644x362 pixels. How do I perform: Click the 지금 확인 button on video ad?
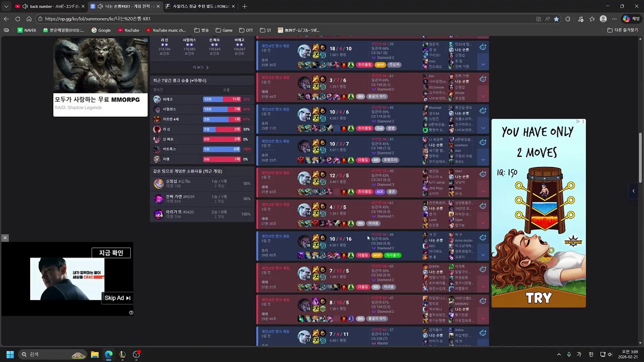click(111, 253)
